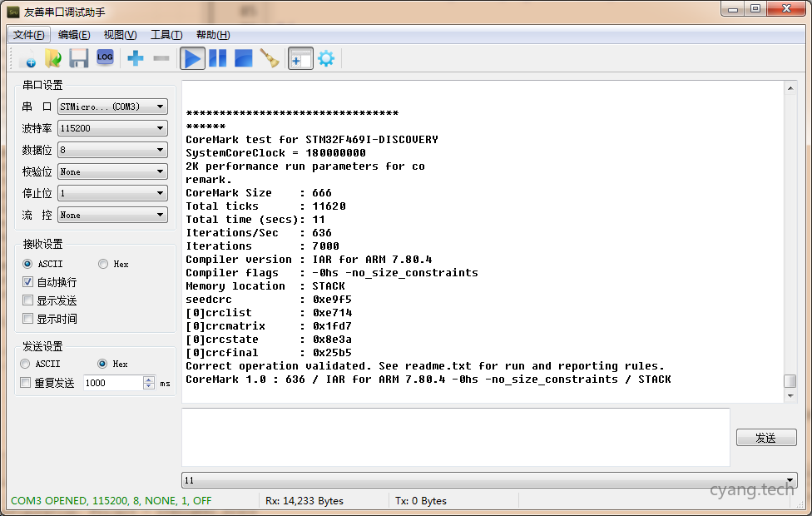The width and height of the screenshot is (812, 516).
Task: Open the 视图(V) menu
Action: coord(120,35)
